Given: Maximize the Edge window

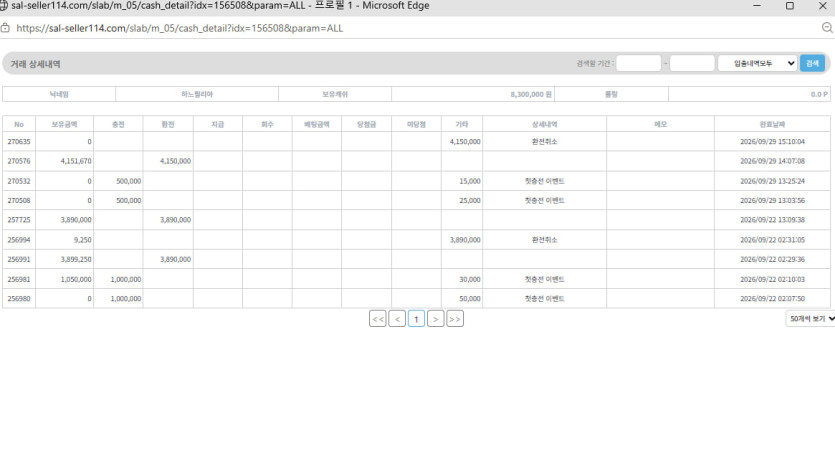Looking at the screenshot, I should click(x=790, y=5).
